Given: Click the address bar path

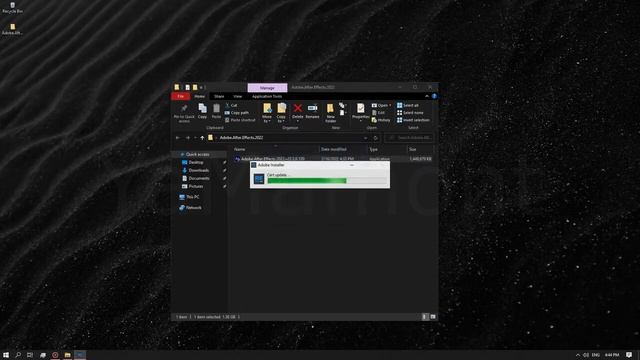Looking at the screenshot, I should pyautogui.click(x=241, y=138).
